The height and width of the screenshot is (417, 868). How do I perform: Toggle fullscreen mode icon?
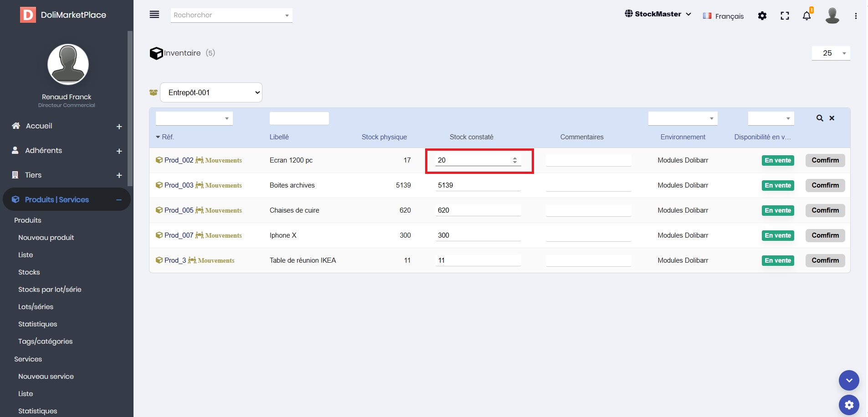[785, 16]
